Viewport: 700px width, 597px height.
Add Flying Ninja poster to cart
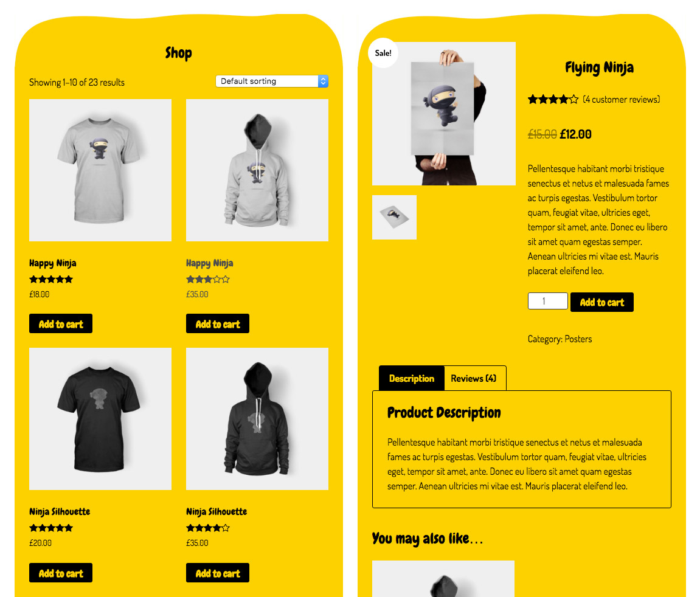click(602, 302)
